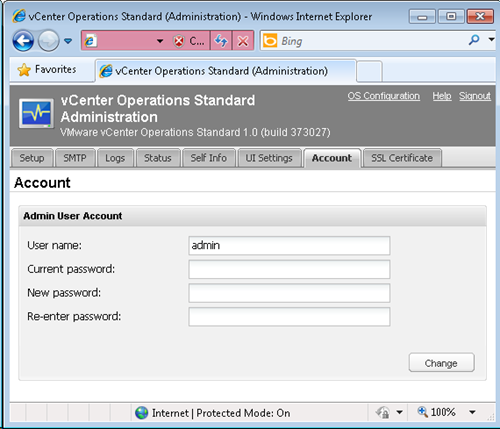Open the recent pages dropdown arrow
Viewport: 500px width, 429px height.
tap(68, 41)
